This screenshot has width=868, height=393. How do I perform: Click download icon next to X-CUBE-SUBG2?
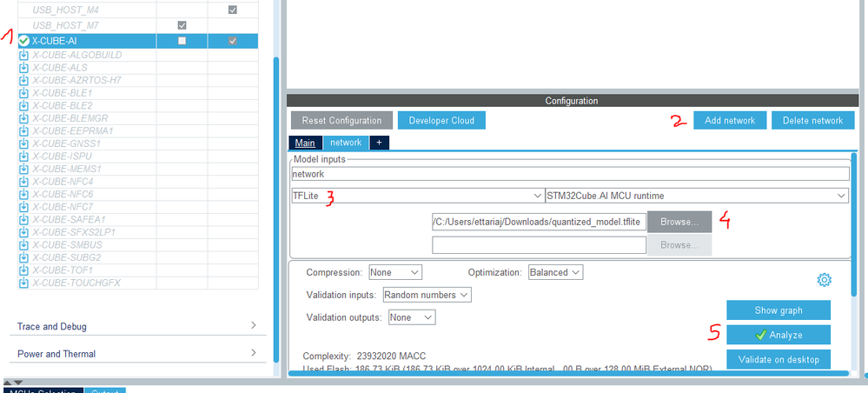(x=23, y=257)
